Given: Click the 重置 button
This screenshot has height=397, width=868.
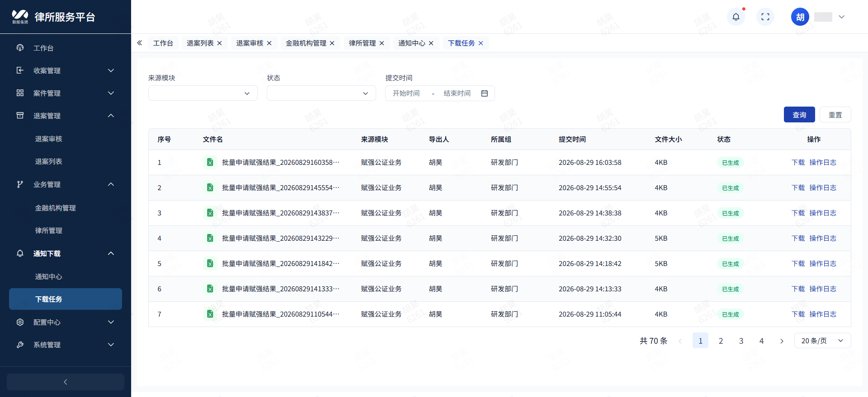Looking at the screenshot, I should coord(835,115).
